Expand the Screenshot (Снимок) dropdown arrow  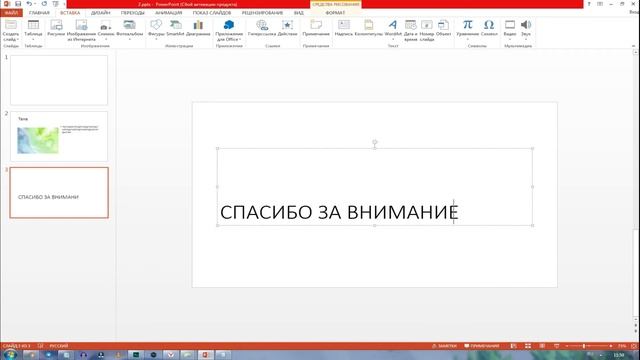pos(106,39)
